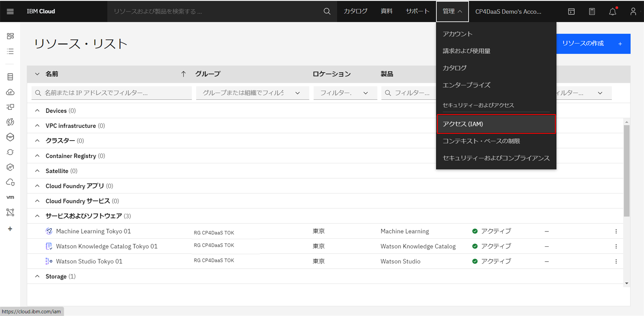Toggle the クラスター group chevron
The image size is (644, 316).
click(37, 141)
